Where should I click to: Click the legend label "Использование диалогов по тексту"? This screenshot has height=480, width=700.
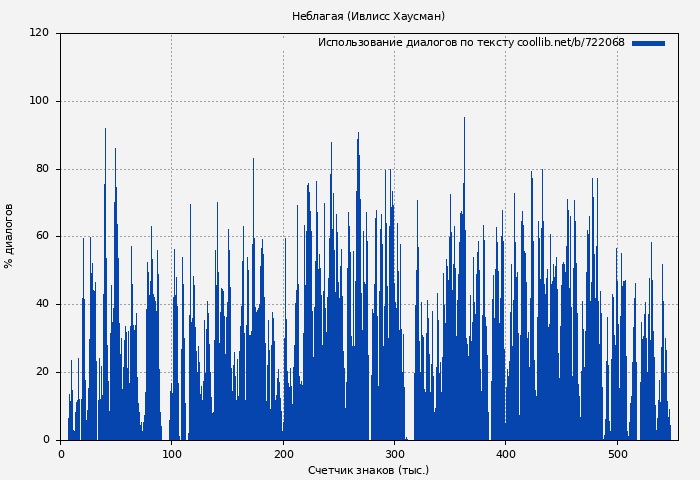click(416, 43)
